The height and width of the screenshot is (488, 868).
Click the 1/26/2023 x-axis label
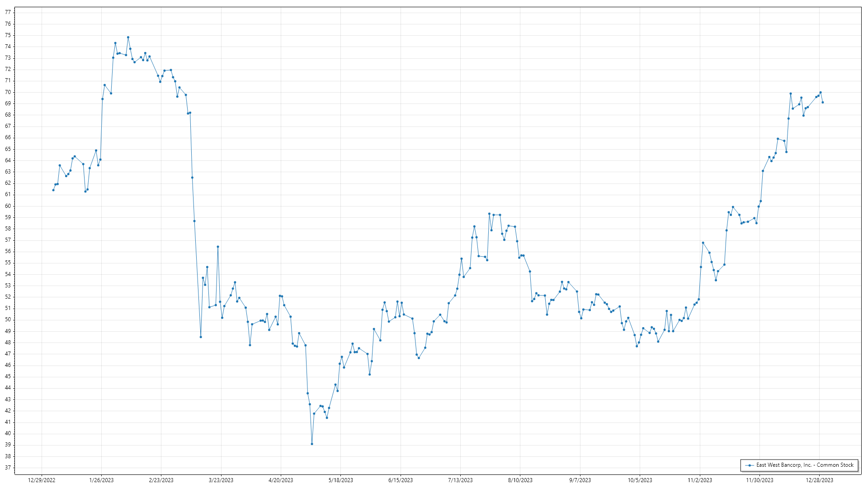(101, 480)
